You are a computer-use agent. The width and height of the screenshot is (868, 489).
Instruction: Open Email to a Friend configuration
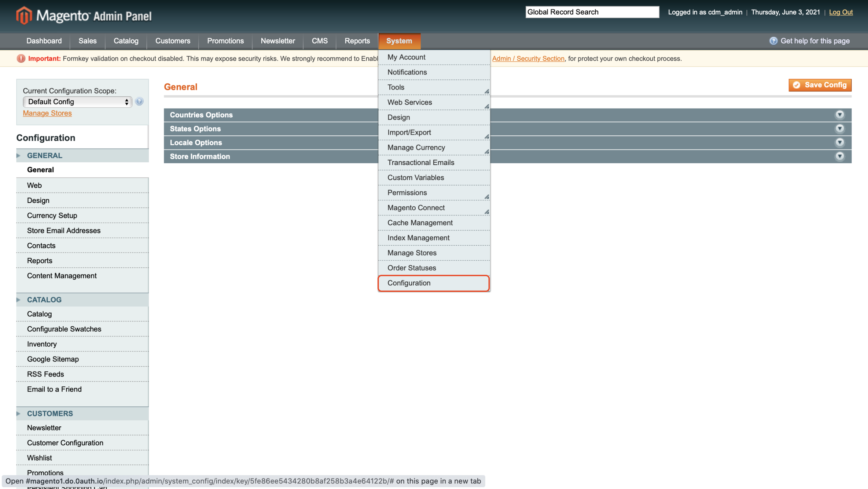[82, 389]
